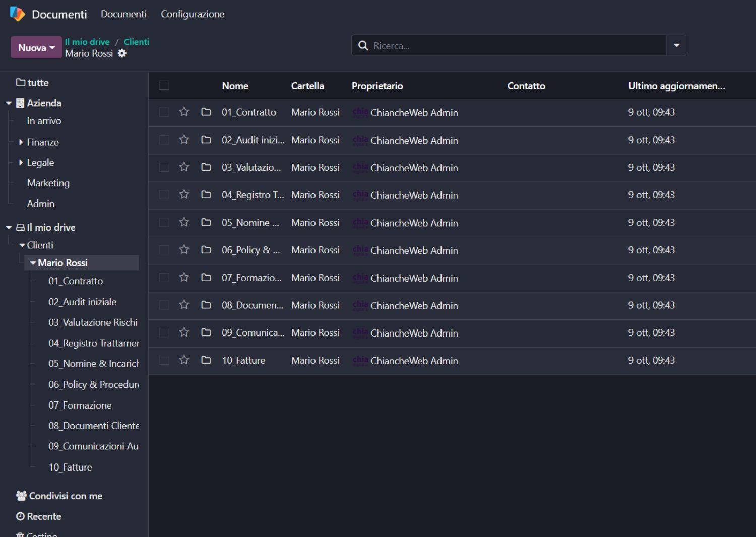Open the In arrivo folder
The width and height of the screenshot is (756, 537).
(44, 121)
